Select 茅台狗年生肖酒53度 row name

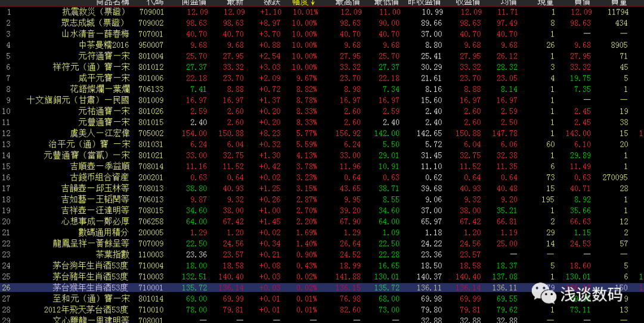click(x=91, y=266)
